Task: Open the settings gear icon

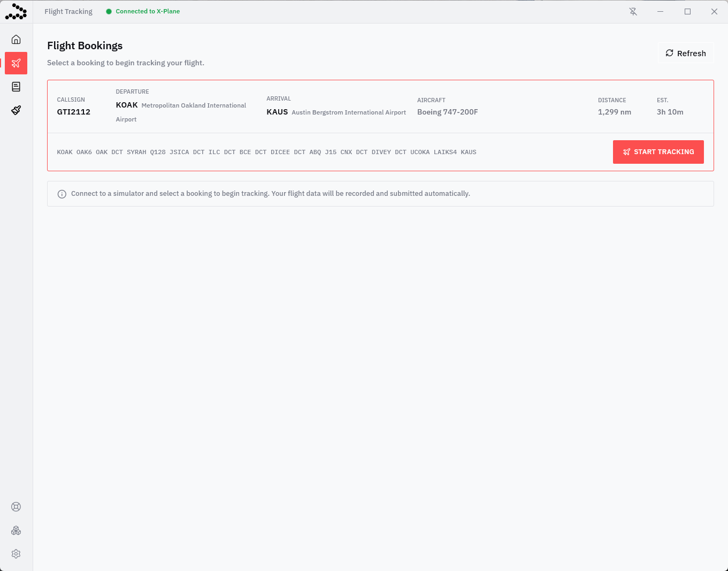Action: coord(16,554)
